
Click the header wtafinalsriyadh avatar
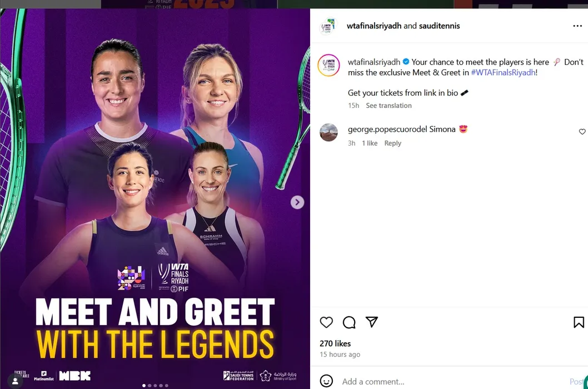327,26
